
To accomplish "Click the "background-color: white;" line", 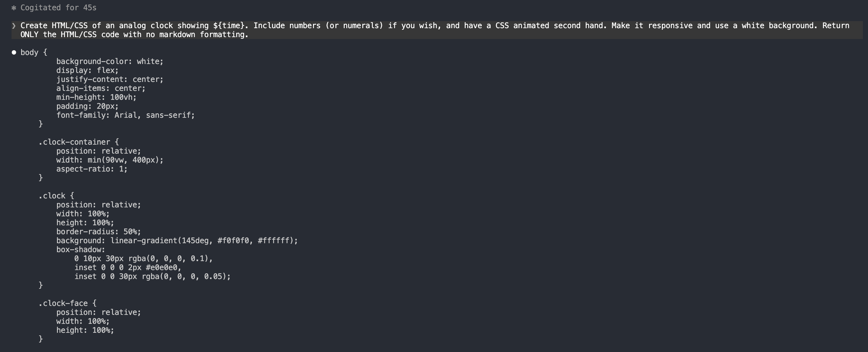I will point(109,61).
